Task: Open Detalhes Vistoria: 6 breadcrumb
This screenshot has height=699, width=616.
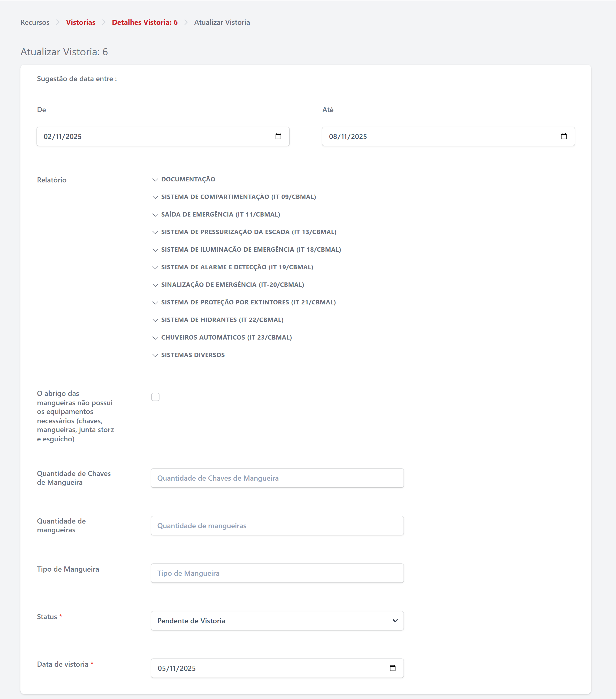Action: click(145, 22)
